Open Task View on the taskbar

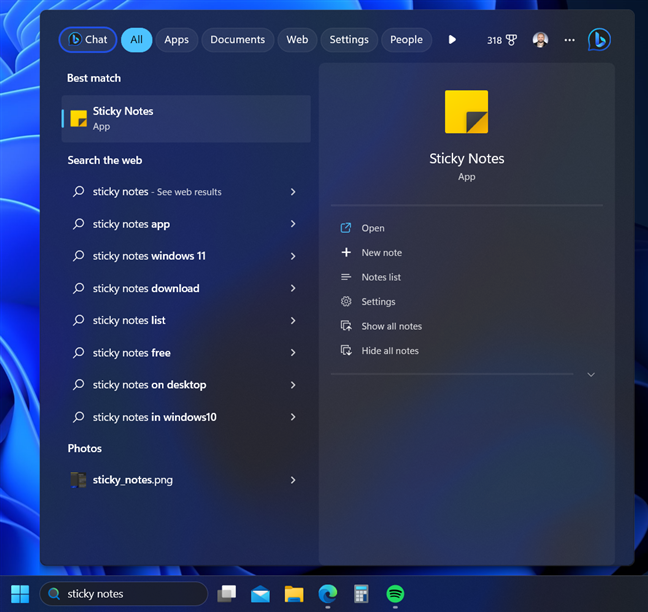pyautogui.click(x=226, y=594)
